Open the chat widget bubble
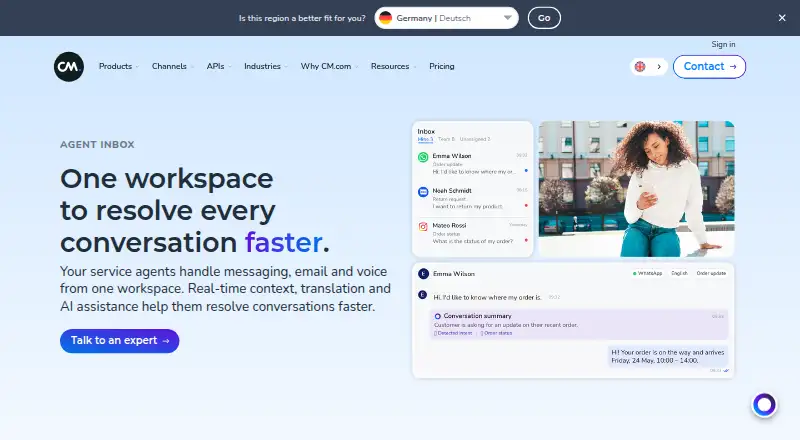Viewport: 800px width, 440px height. tap(764, 405)
